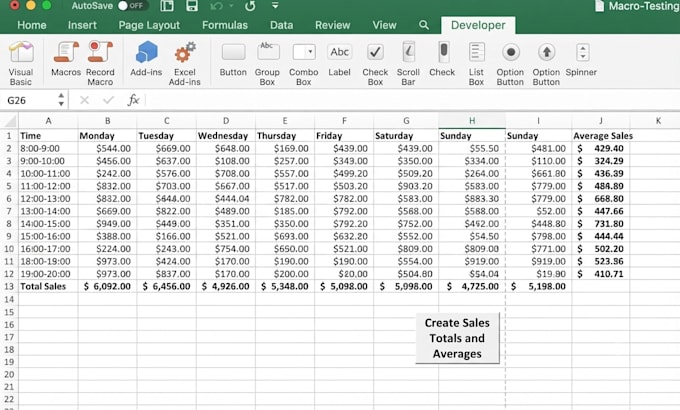Open Customize Quick Access Toolbar dropdown
This screenshot has width=680, height=410.
(275, 6)
